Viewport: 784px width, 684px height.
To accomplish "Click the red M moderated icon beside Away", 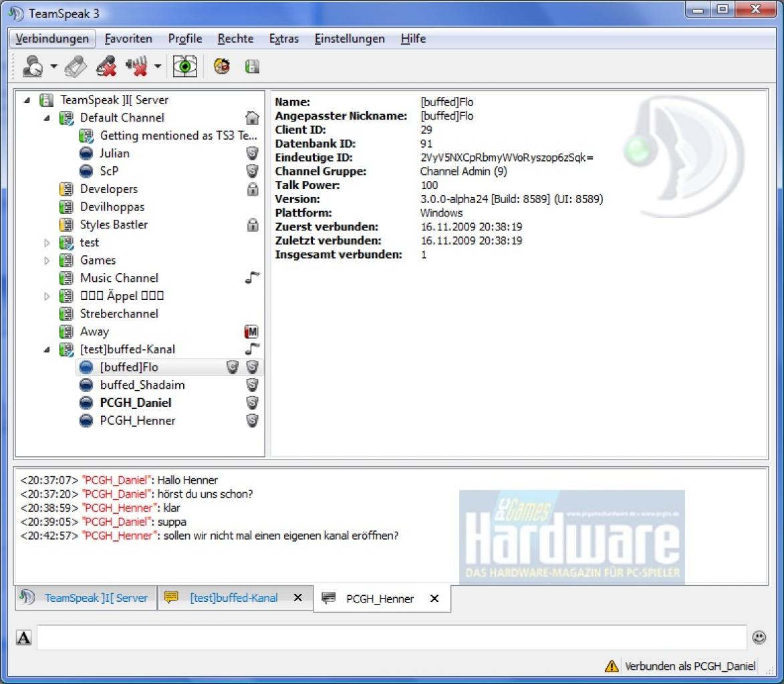I will [x=252, y=332].
